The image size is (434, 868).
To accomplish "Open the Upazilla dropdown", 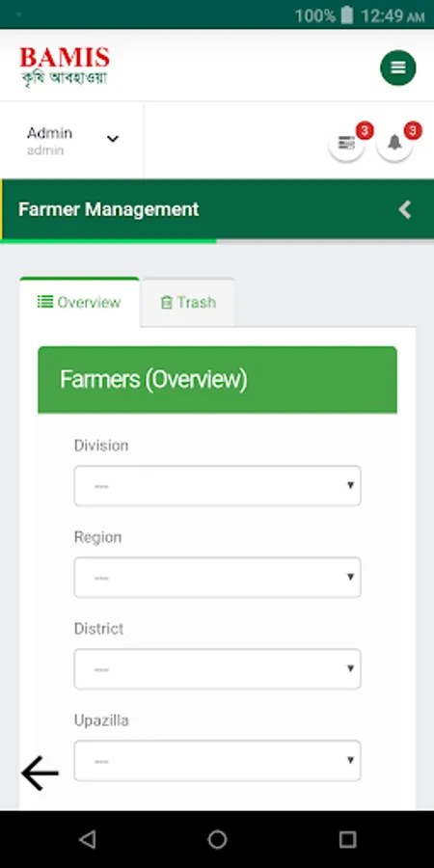I will tap(217, 761).
